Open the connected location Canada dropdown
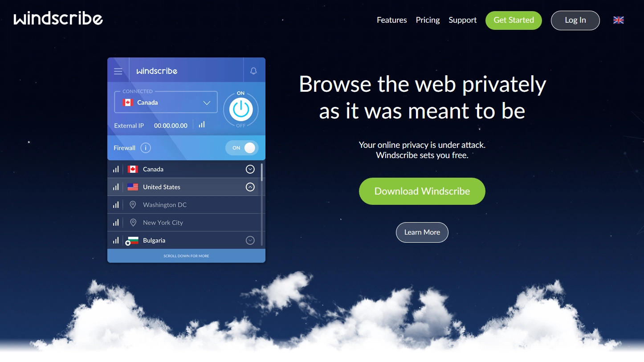Image resolution: width=644 pixels, height=362 pixels. [166, 102]
